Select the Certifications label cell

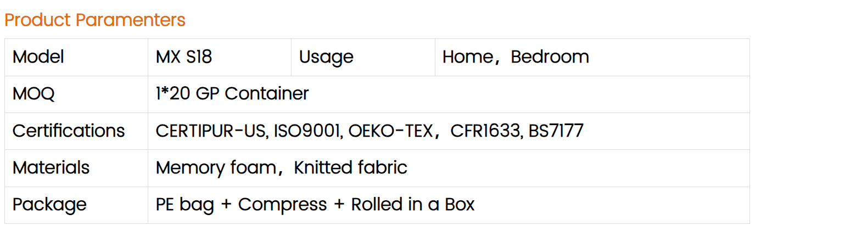tap(76, 131)
